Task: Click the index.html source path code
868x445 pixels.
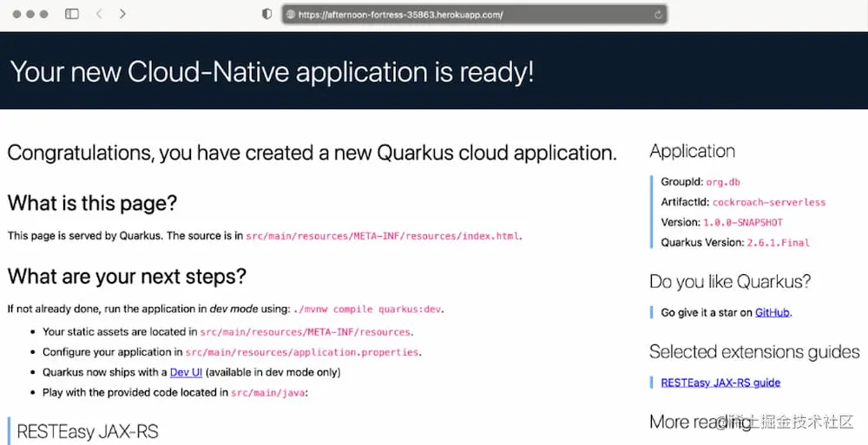Action: pos(383,236)
